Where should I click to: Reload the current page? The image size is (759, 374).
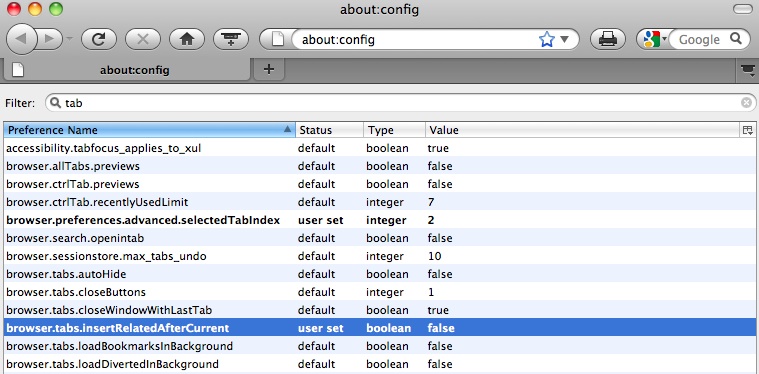point(99,39)
